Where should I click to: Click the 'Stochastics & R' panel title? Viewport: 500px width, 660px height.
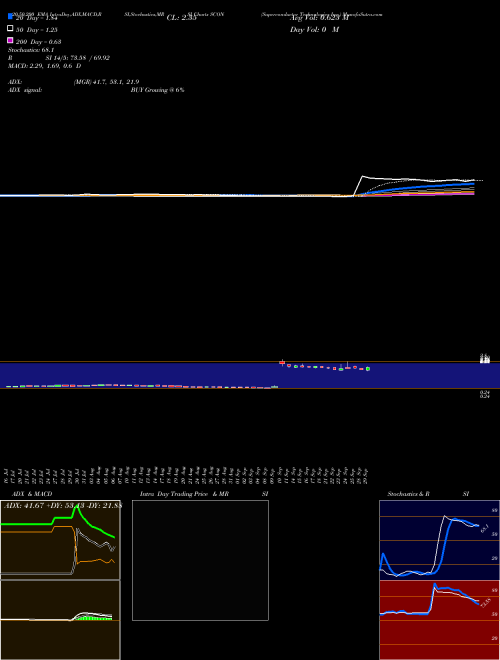click(408, 494)
